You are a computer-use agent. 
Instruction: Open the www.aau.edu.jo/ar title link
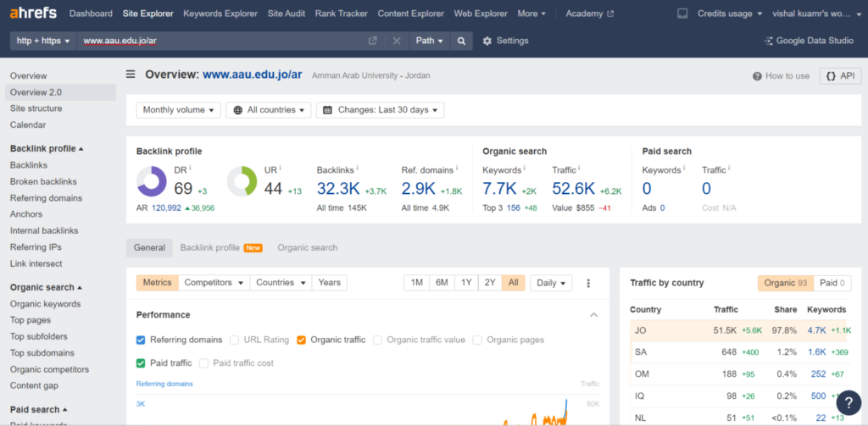[x=253, y=75]
